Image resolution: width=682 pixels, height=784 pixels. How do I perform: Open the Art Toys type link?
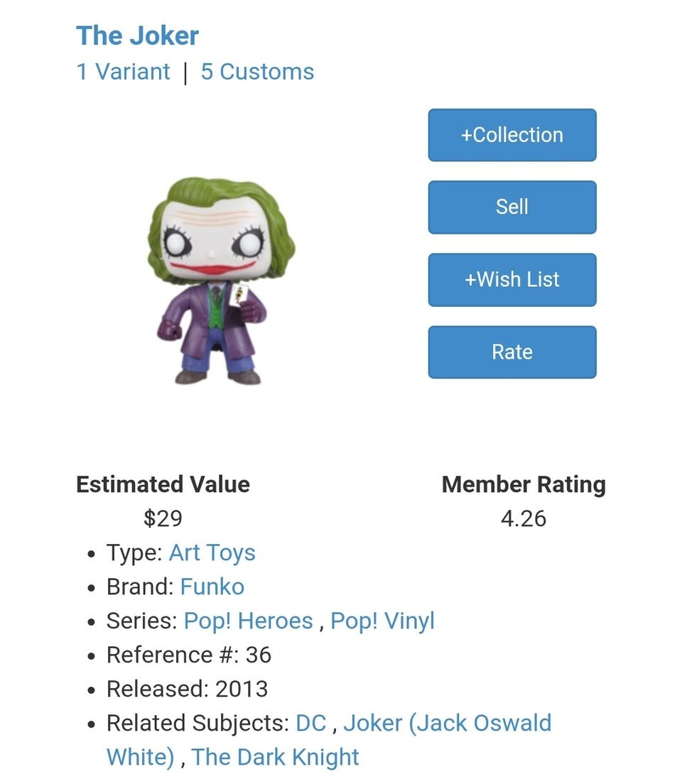[212, 553]
